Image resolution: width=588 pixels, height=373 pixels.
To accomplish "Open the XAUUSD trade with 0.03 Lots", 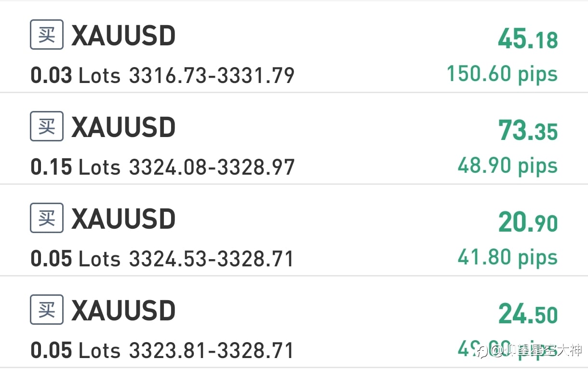I will click(x=294, y=47).
